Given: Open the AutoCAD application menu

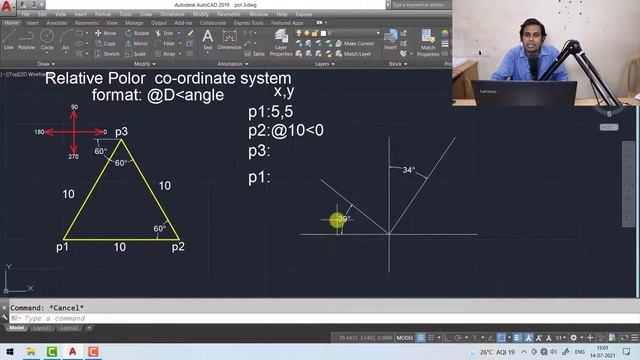Looking at the screenshot, I should click(7, 7).
